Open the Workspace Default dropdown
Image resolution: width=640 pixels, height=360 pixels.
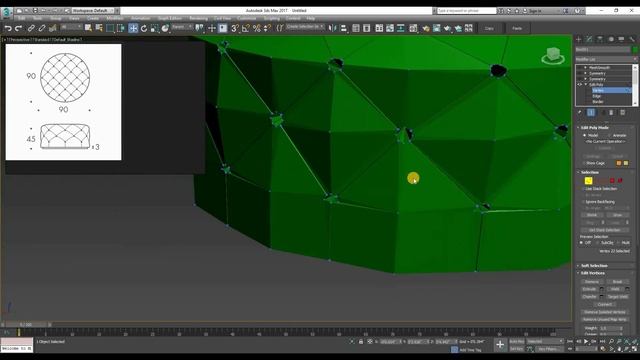(x=93, y=10)
